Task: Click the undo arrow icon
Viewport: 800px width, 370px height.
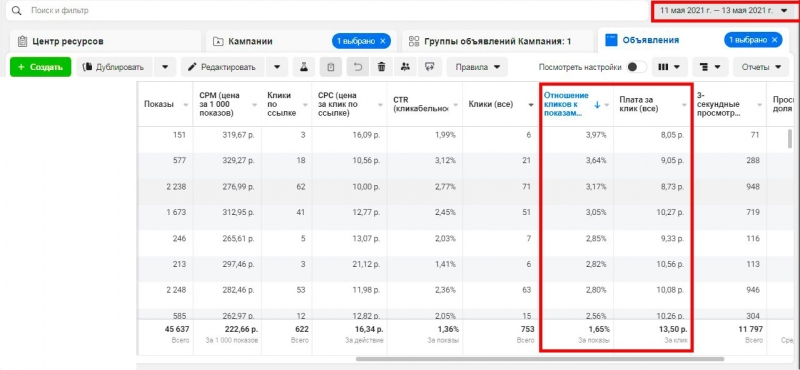Action: coord(358,67)
